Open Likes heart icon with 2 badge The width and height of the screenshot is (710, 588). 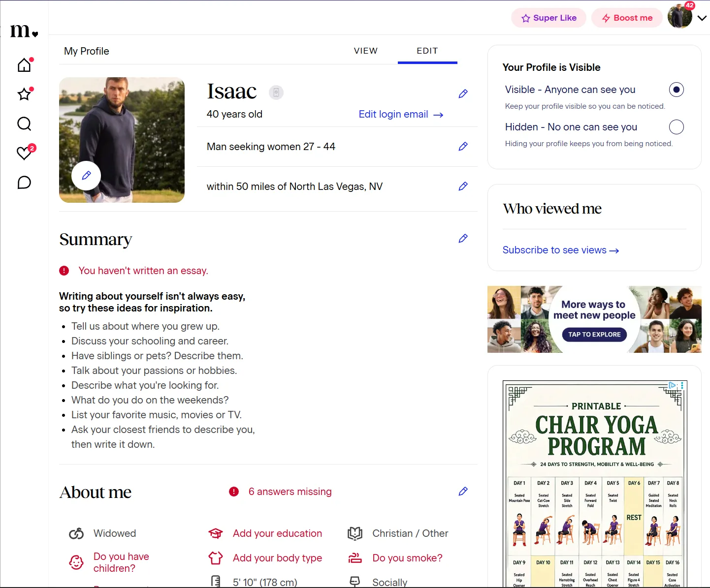coord(24,153)
